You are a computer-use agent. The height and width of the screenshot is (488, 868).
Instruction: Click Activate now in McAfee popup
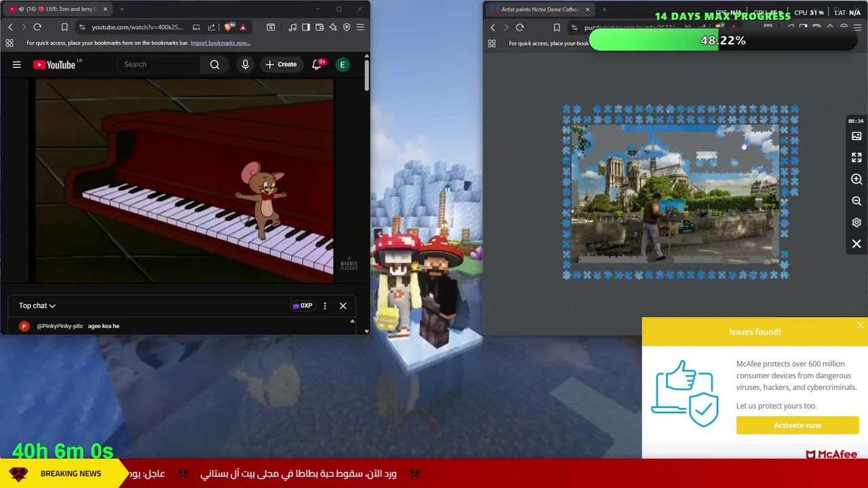[x=797, y=425]
